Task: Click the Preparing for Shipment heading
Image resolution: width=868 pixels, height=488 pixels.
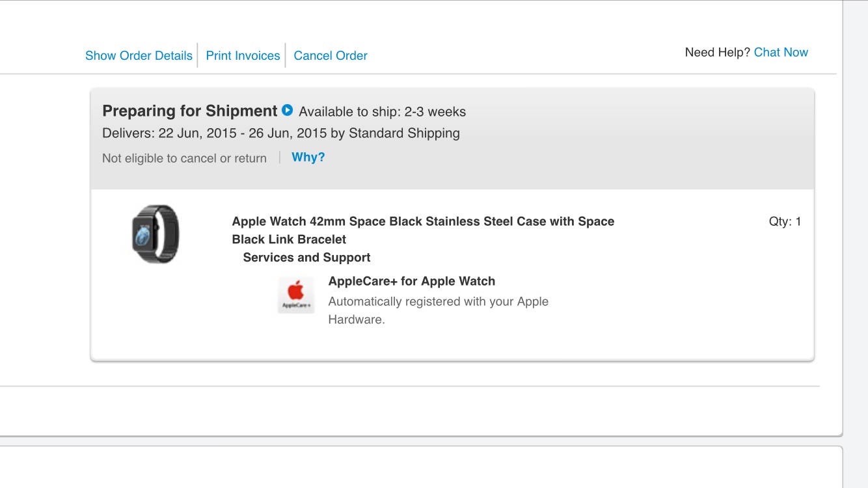Action: [x=190, y=111]
